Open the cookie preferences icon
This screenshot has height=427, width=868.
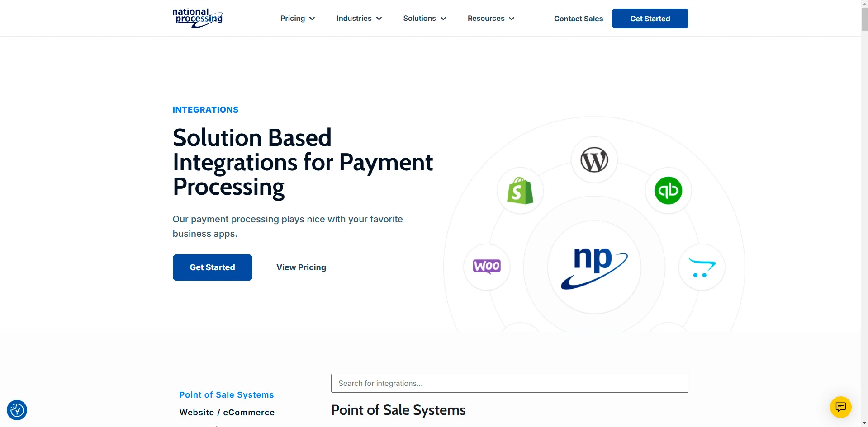pyautogui.click(x=17, y=410)
